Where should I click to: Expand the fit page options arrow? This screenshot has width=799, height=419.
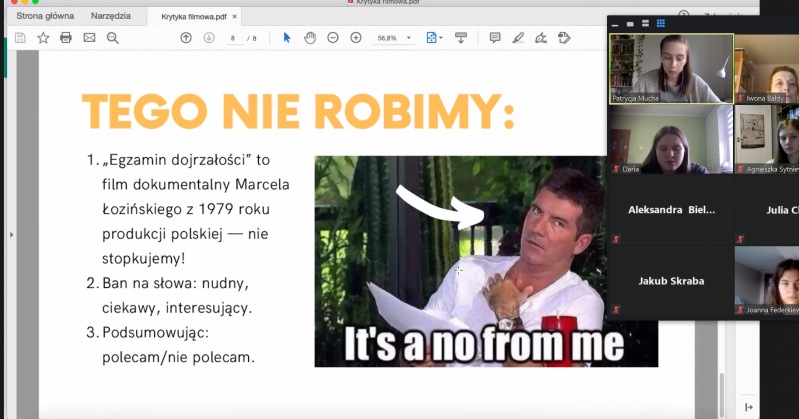click(x=441, y=38)
